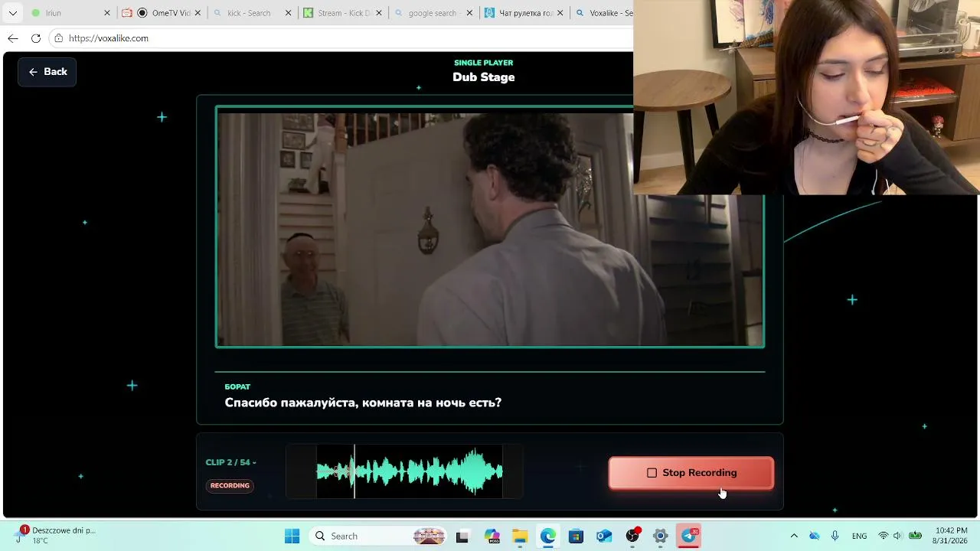980x551 pixels.
Task: Close the Stream - Kick tab
Action: pyautogui.click(x=379, y=13)
